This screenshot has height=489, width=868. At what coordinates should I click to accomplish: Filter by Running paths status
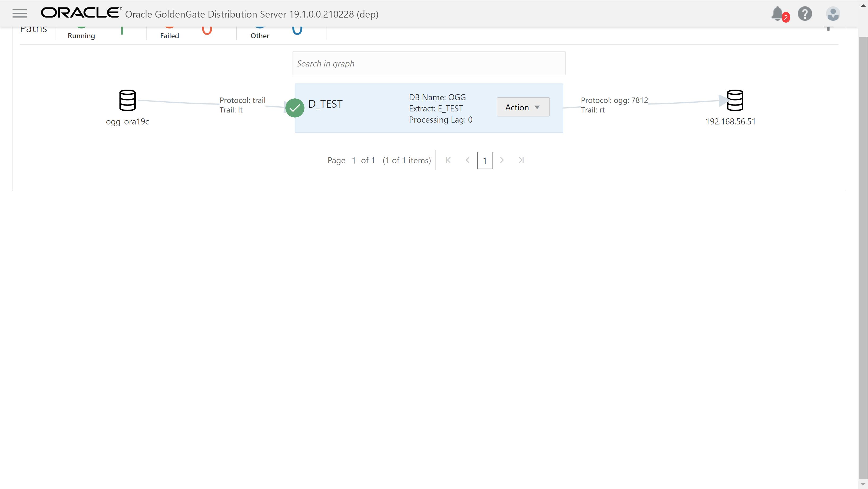pyautogui.click(x=81, y=35)
